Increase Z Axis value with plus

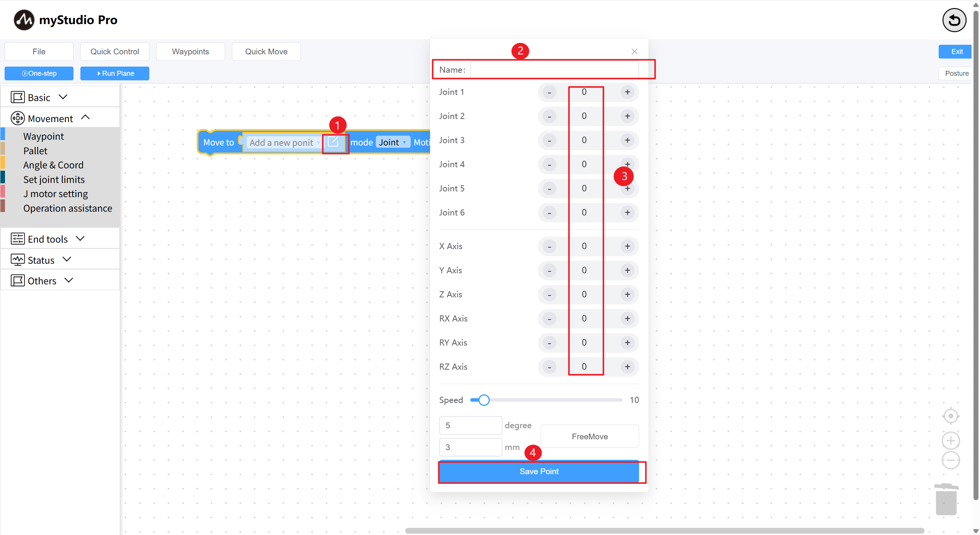[x=627, y=295]
